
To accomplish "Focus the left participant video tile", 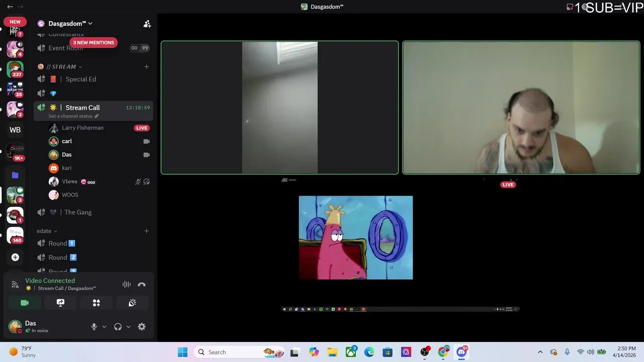I will tap(280, 108).
